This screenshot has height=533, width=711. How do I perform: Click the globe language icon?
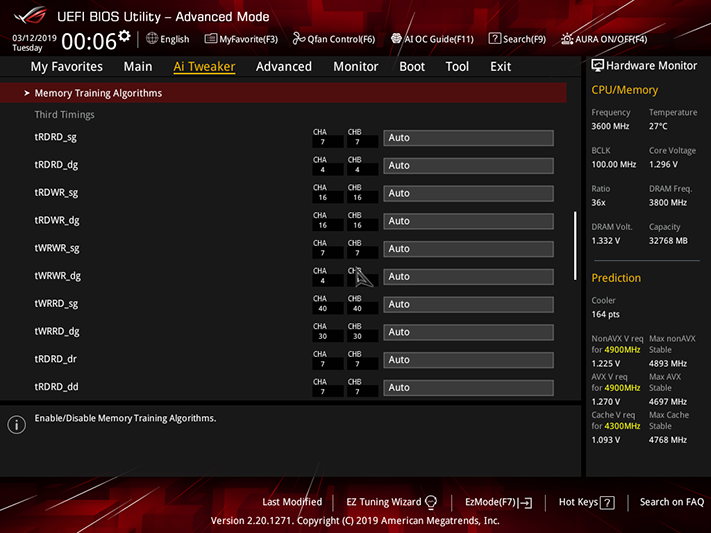pos(152,39)
